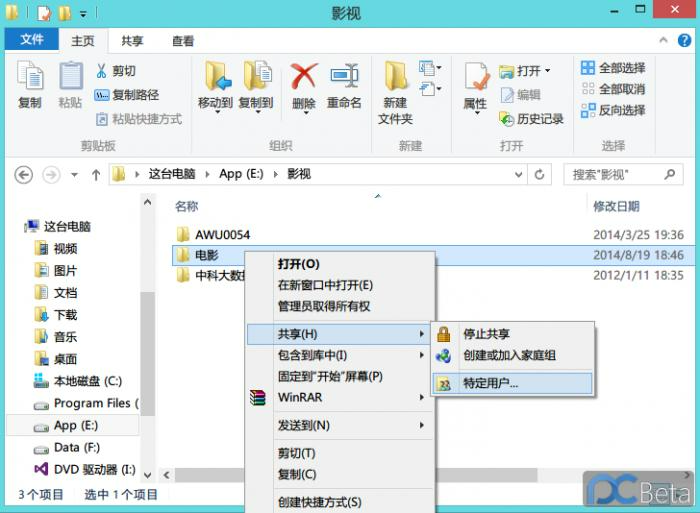This screenshot has height=513, width=700.
Task: Click the blue Help question mark icon
Action: 684,40
